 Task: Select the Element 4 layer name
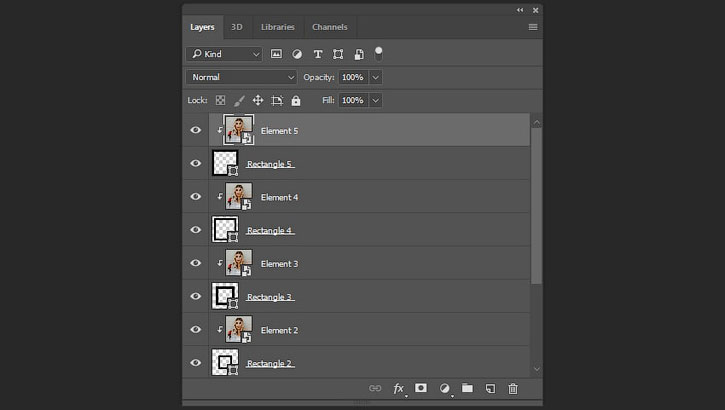point(279,197)
